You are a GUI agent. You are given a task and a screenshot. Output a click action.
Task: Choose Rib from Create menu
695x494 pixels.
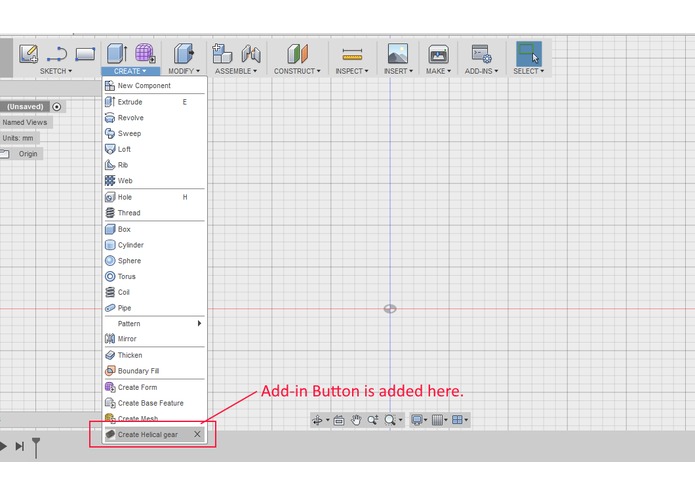pos(154,165)
